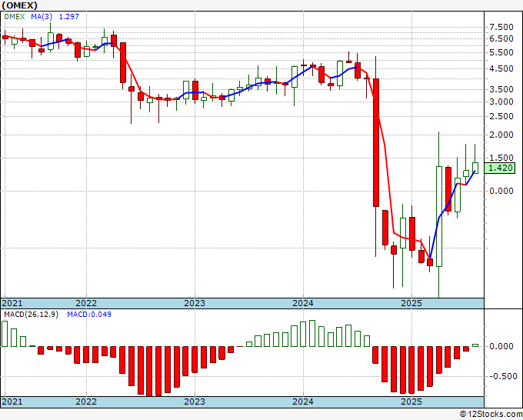Click 2024 on the price chart timeline
The height and width of the screenshot is (420, 523).
coord(303,303)
